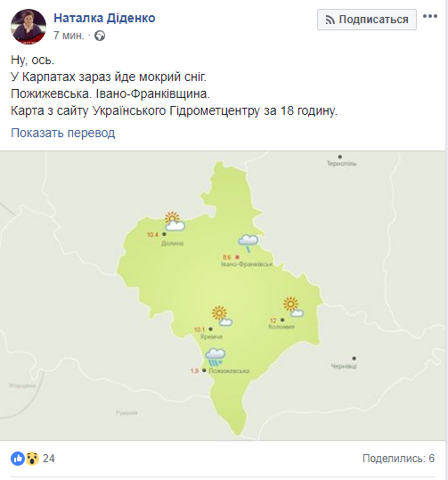Click the Івано-Франківськ red station marker

coord(237,257)
